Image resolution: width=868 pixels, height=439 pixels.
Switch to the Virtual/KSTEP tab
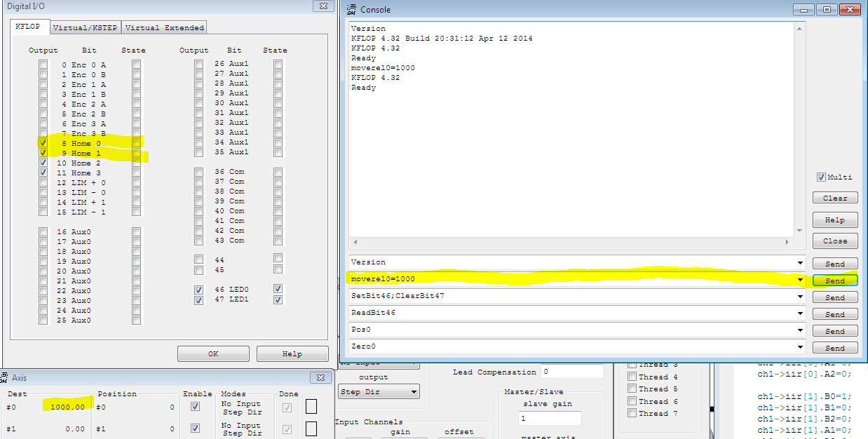(x=86, y=28)
